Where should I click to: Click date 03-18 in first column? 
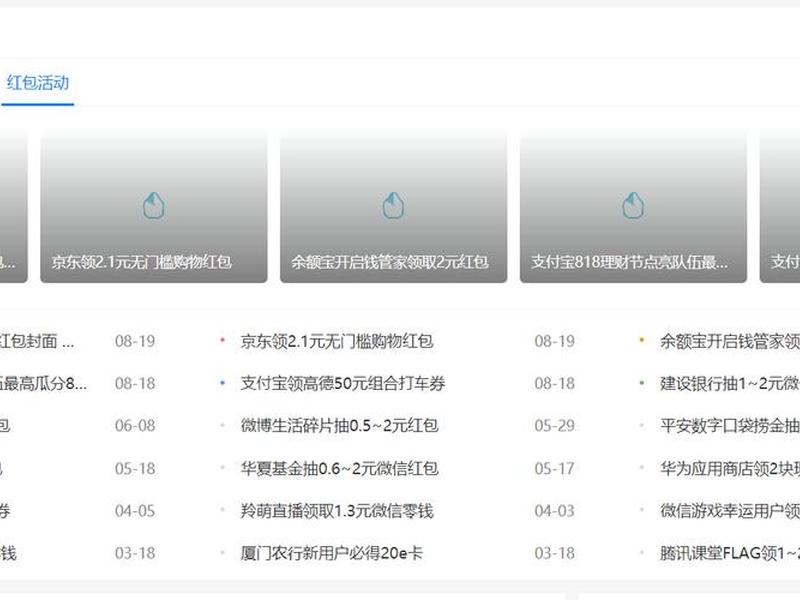[135, 553]
